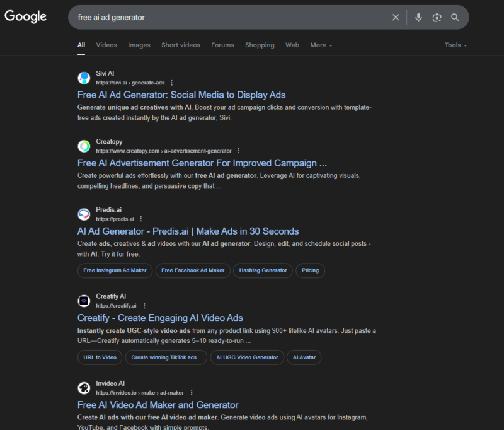Viewport: 504px width, 430px height.
Task: Click the URL to Video chip
Action: pos(100,357)
